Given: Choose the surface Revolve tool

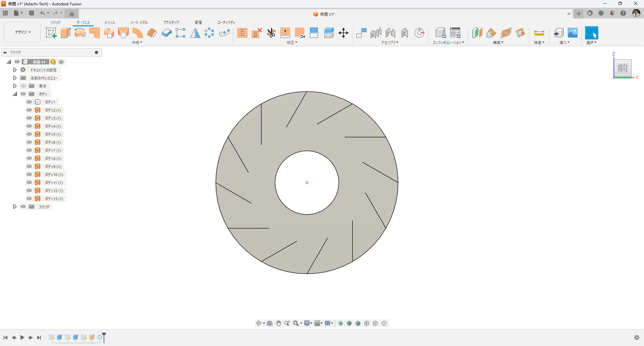Looking at the screenshot, I should tap(80, 33).
